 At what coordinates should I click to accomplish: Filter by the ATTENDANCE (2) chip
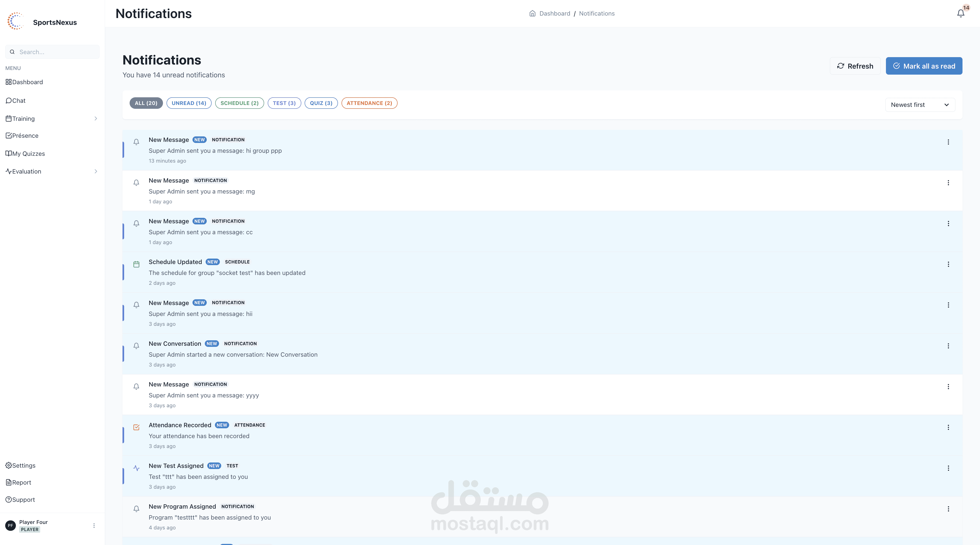click(369, 103)
